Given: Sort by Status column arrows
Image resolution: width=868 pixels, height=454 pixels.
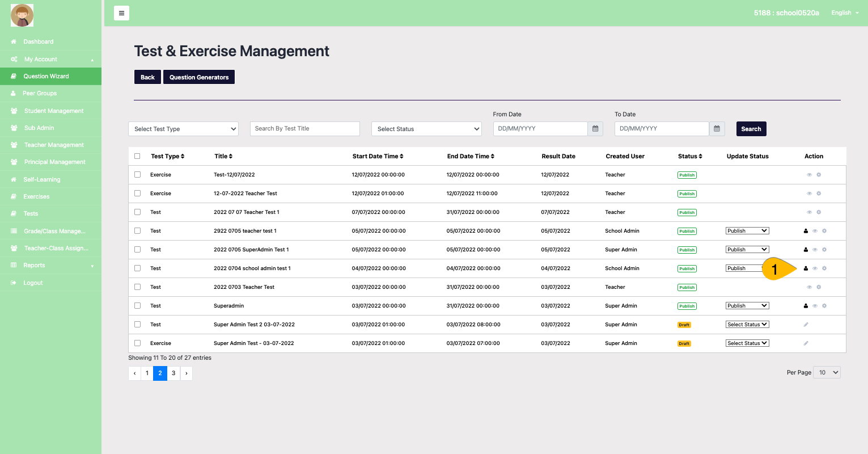Looking at the screenshot, I should point(701,156).
